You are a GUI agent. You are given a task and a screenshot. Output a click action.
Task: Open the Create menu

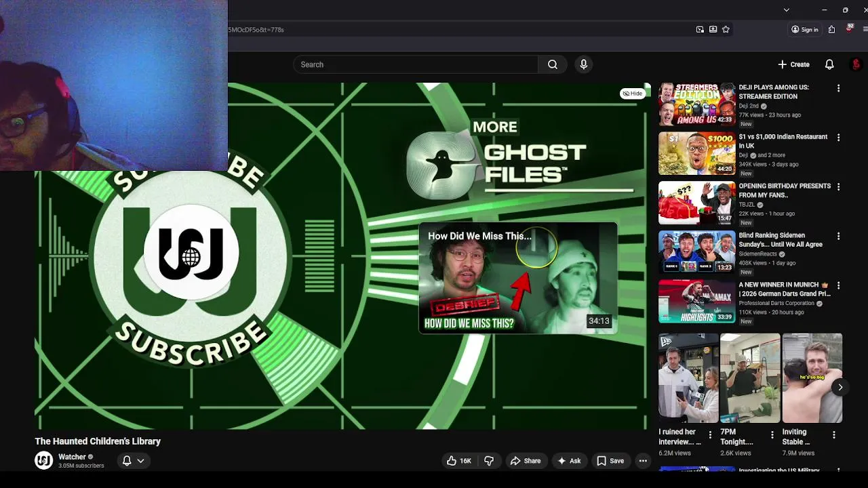tap(793, 64)
